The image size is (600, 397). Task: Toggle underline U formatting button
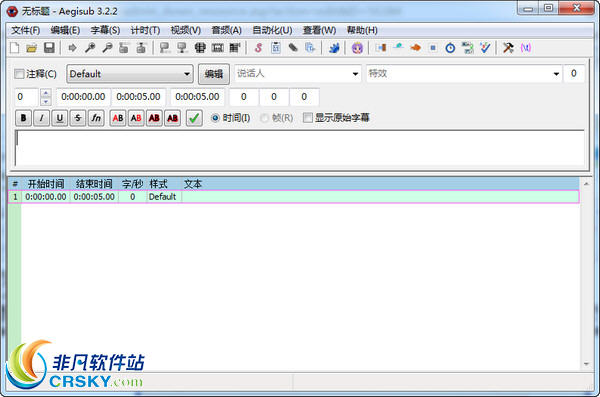[x=60, y=118]
